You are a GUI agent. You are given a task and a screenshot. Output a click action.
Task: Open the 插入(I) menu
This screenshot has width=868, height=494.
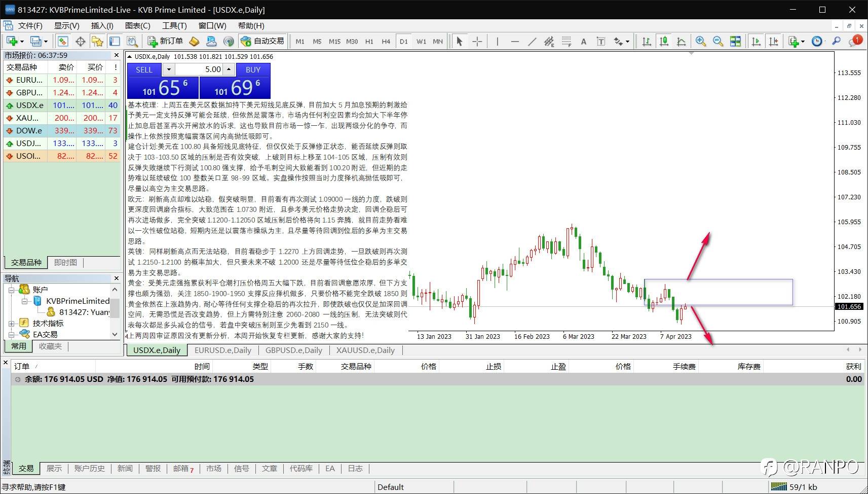(102, 25)
